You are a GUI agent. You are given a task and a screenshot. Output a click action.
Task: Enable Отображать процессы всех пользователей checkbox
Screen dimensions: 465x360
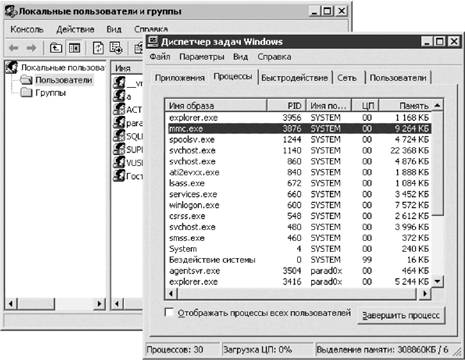click(169, 313)
